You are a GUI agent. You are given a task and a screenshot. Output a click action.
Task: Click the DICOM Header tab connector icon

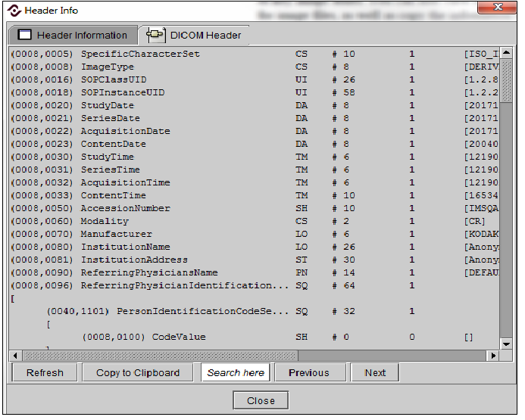[155, 35]
